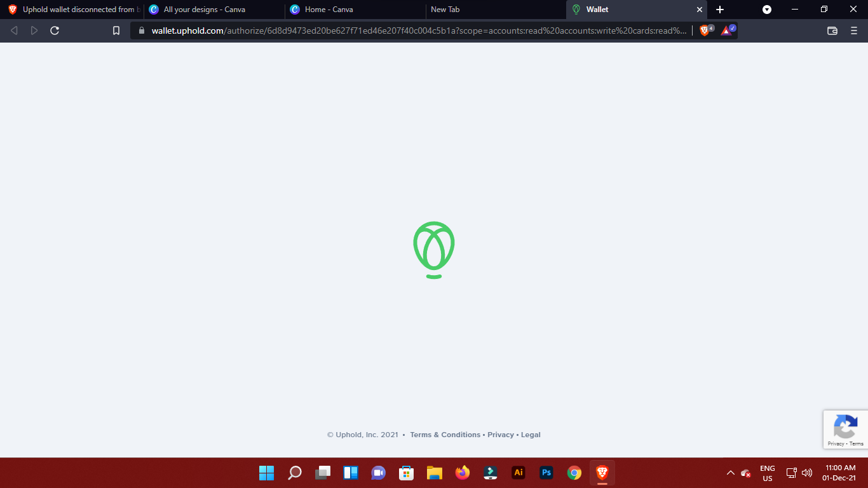Bookmark this page with the bookmark icon
This screenshot has width=868, height=488.
coord(116,30)
